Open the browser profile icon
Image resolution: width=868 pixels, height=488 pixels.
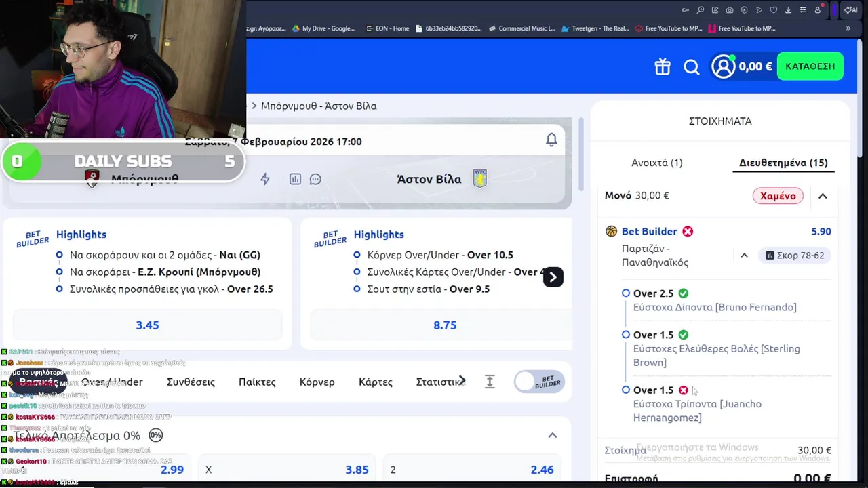(818, 10)
